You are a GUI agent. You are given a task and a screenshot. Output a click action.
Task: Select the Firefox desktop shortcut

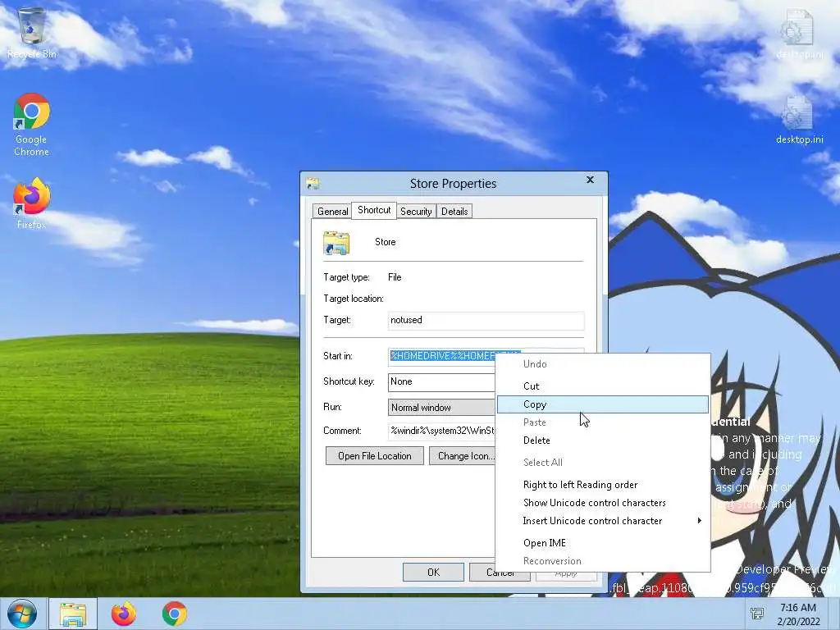pos(32,203)
